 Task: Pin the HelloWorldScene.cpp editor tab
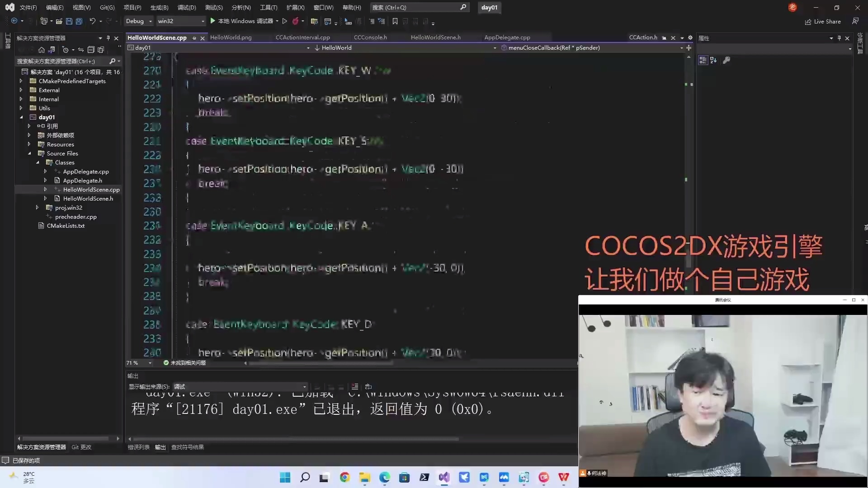click(x=194, y=38)
